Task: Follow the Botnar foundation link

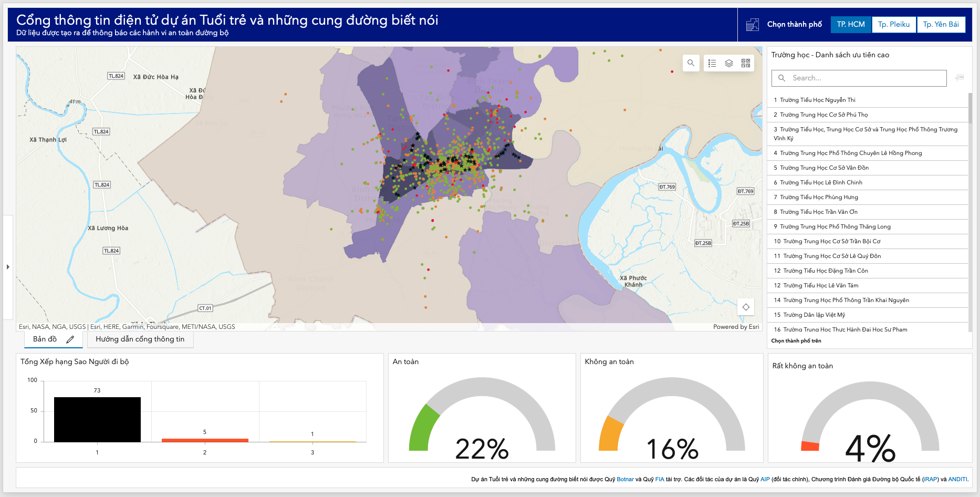Action: click(625, 479)
